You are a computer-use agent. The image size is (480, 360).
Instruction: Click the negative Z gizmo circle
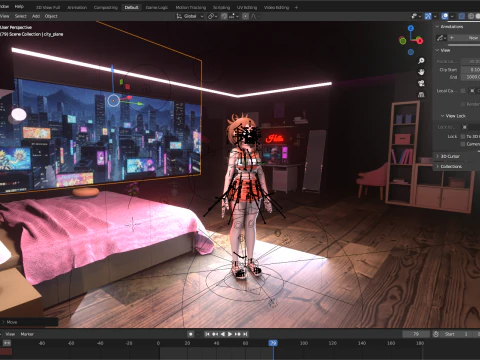click(x=411, y=52)
